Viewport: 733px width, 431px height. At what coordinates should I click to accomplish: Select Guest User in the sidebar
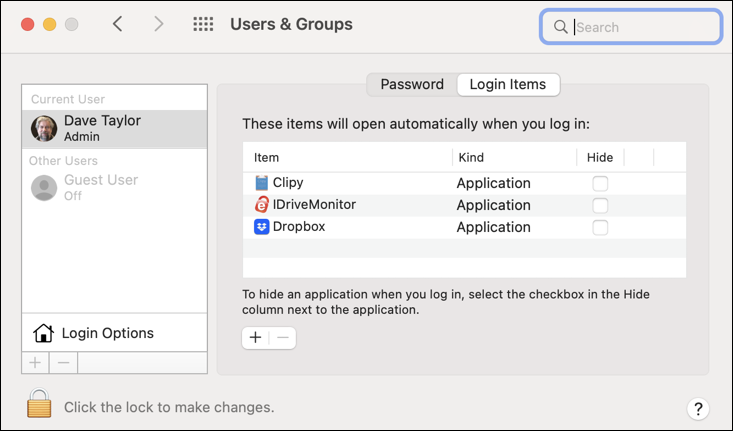click(x=100, y=187)
